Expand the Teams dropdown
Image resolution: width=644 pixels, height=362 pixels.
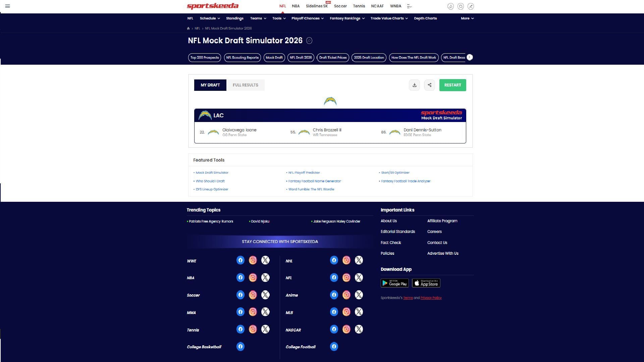pos(258,18)
